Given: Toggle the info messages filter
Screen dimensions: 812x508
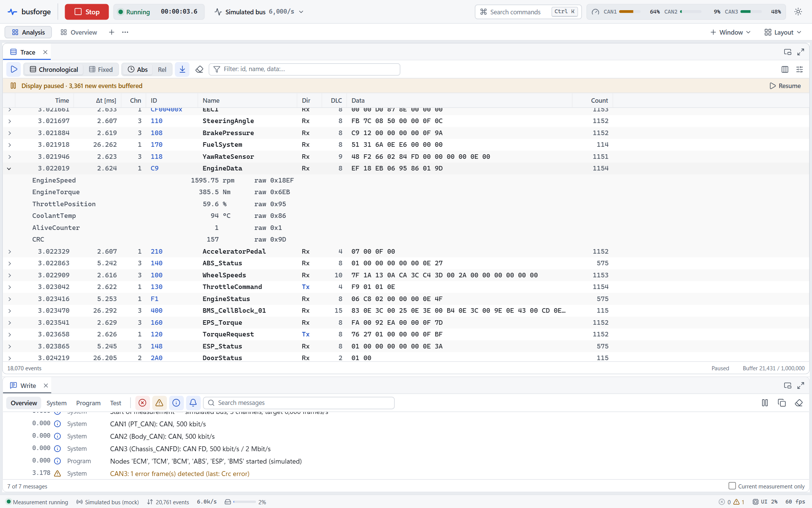Looking at the screenshot, I should [176, 403].
